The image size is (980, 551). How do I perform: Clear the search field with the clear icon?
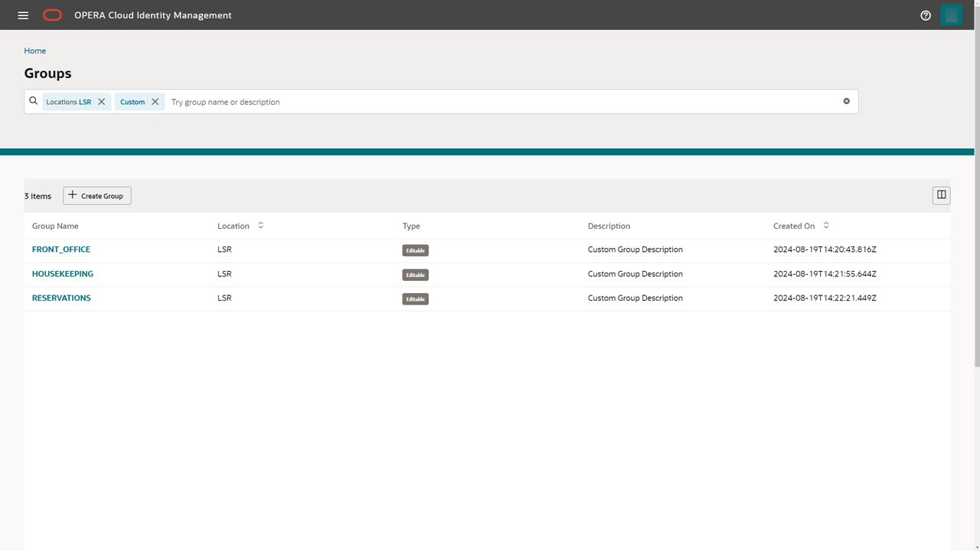coord(847,101)
